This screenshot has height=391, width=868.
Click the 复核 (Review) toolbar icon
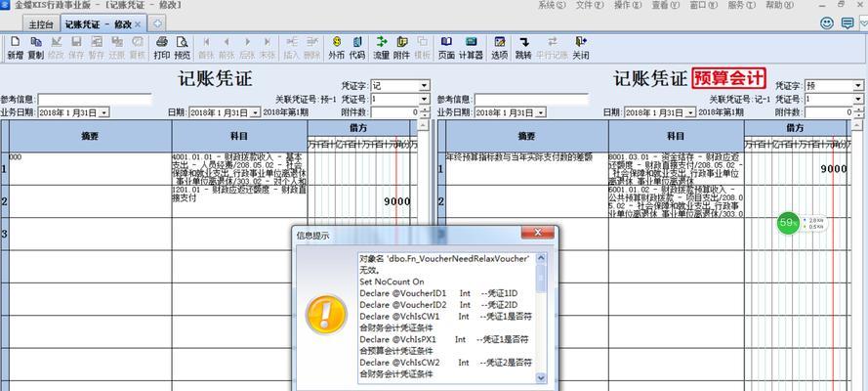137,48
